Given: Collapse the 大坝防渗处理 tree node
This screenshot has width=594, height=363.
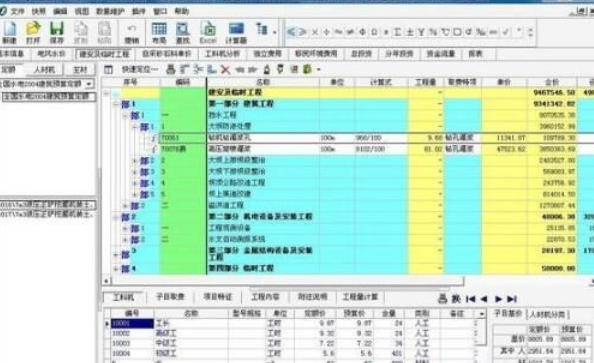Looking at the screenshot, I should pyautogui.click(x=135, y=127).
